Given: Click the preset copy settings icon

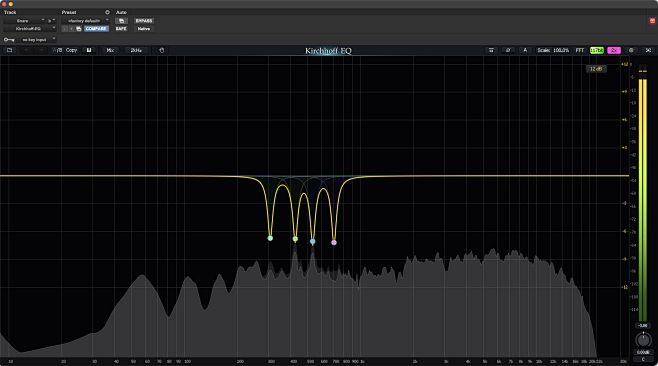Looking at the screenshot, I should pyautogui.click(x=78, y=29).
